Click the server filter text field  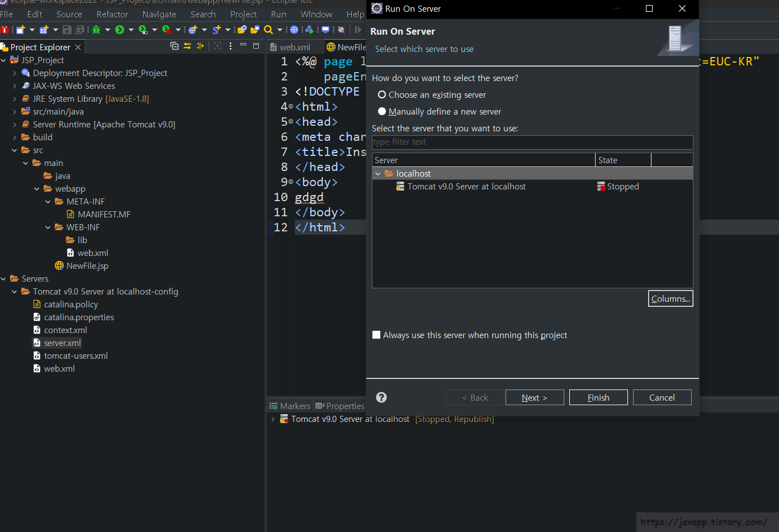(532, 142)
